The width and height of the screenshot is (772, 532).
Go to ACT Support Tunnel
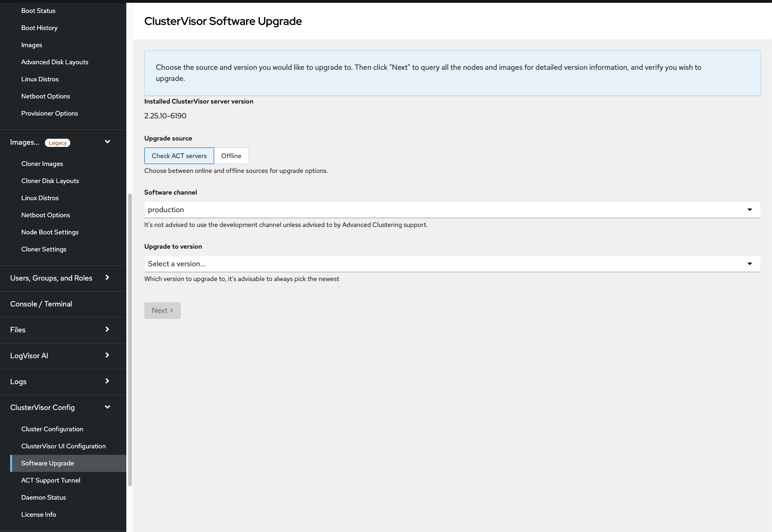point(50,480)
